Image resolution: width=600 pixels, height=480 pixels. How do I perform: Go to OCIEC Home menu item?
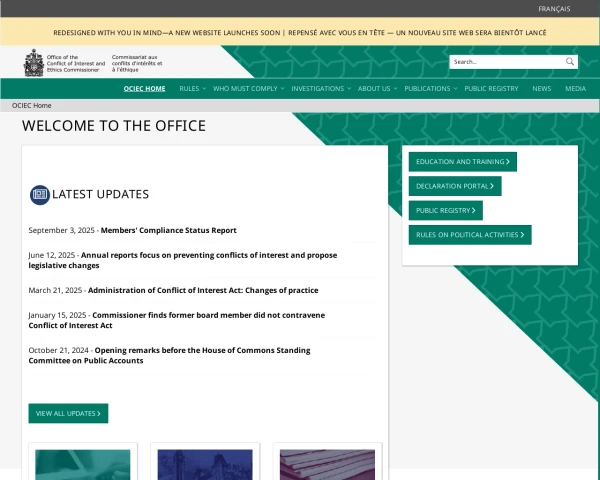click(x=144, y=88)
